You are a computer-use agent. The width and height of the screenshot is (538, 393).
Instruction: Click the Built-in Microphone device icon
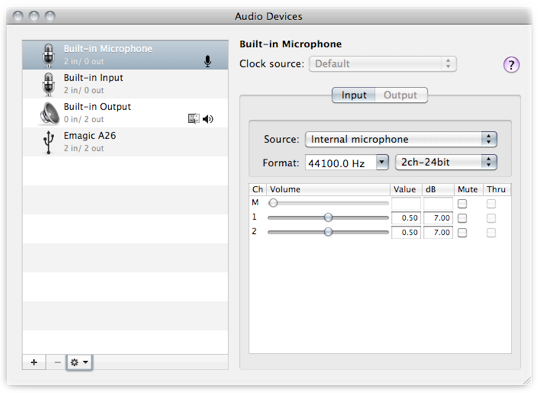click(49, 55)
